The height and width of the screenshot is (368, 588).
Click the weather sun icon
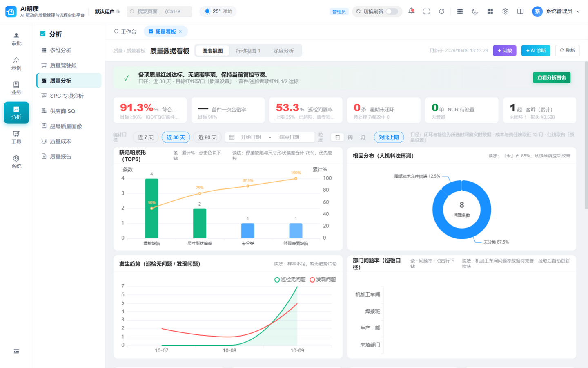coord(207,11)
